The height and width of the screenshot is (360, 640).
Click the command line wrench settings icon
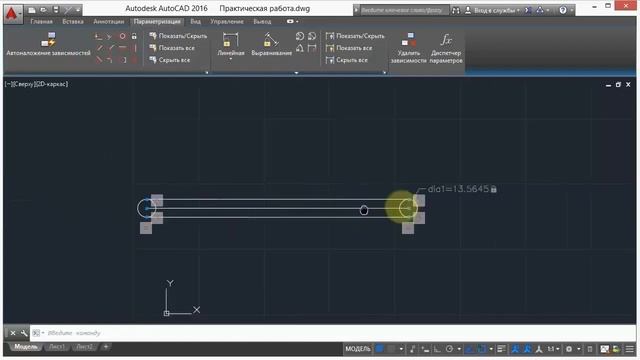click(x=24, y=333)
